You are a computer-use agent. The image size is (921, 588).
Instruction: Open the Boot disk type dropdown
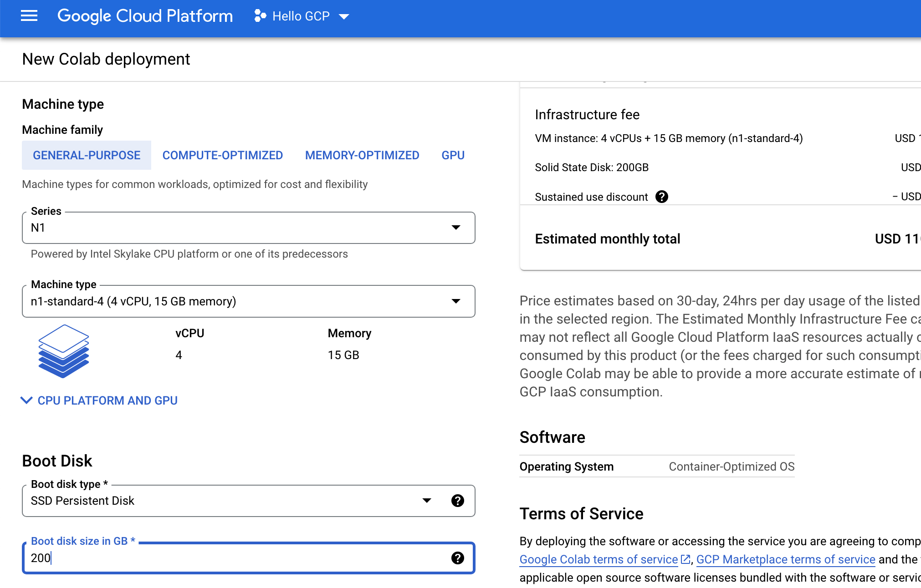[x=228, y=501]
